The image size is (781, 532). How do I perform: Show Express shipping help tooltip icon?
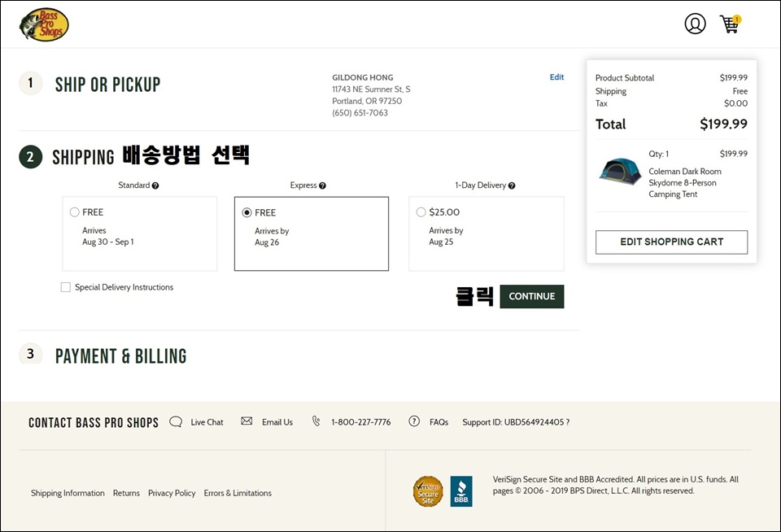tap(322, 185)
